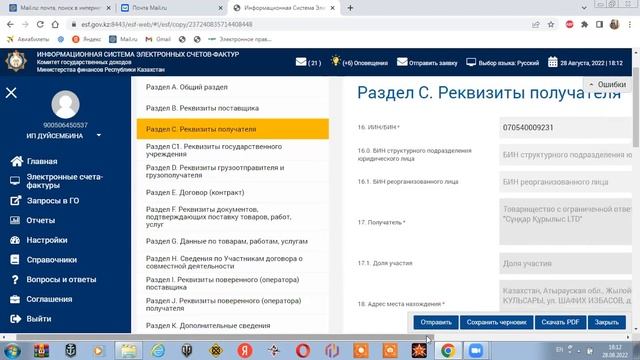
Task: Select Раздел F. Реквизиты документов
Action: coord(233,217)
